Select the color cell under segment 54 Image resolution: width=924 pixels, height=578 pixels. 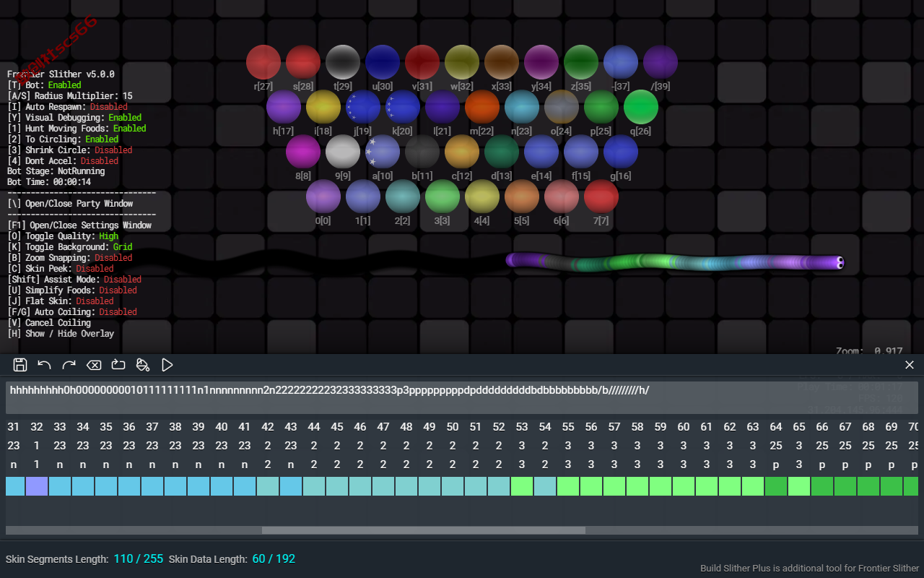[x=545, y=486]
